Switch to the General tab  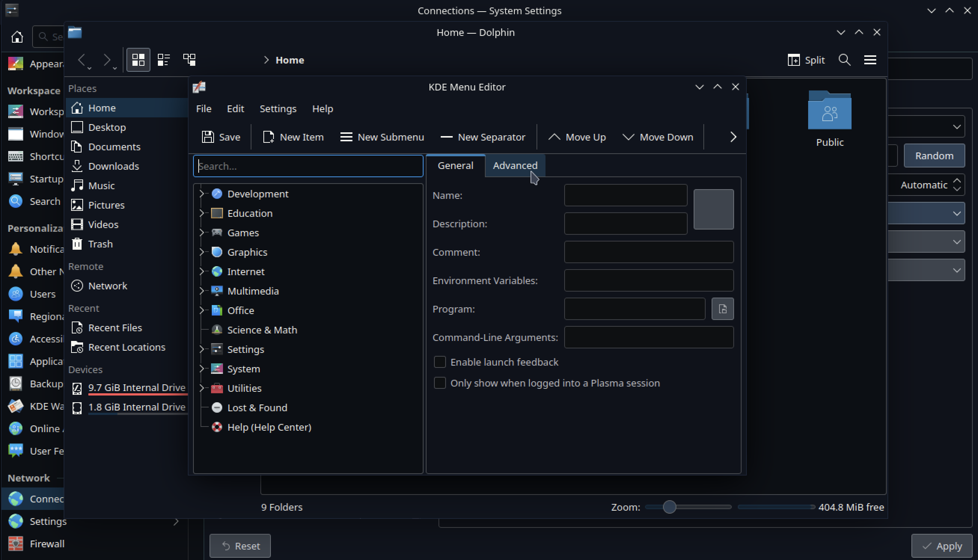point(455,165)
